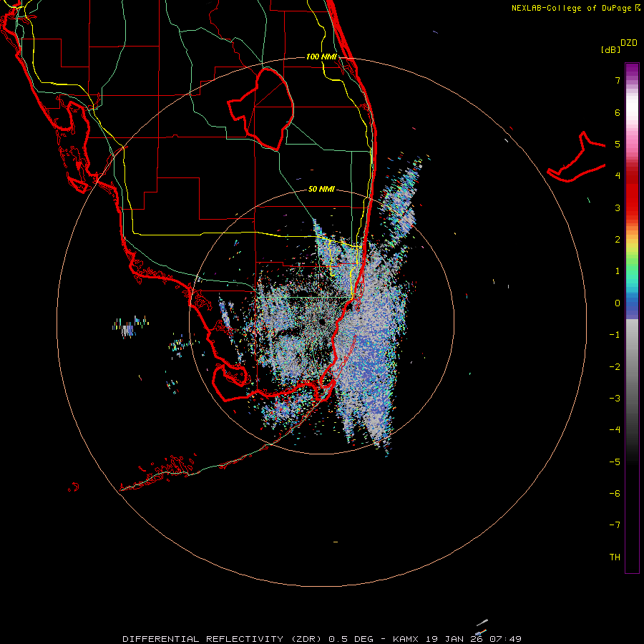Click the -1 value on the color scale
644x644 pixels.
tap(615, 335)
